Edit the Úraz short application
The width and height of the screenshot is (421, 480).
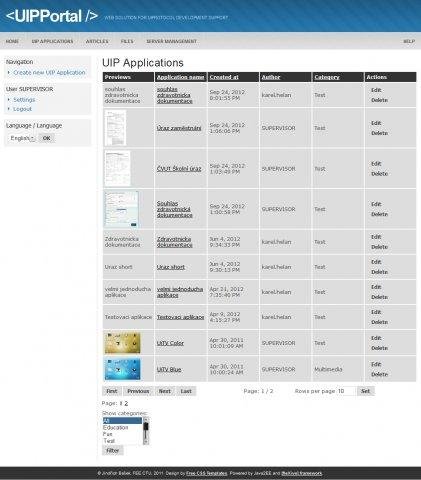point(376,262)
